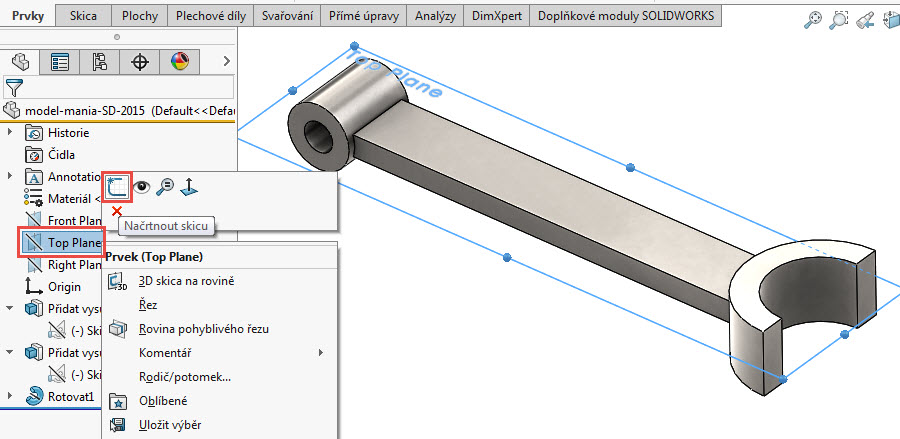The image size is (900, 439).
Task: Click the Načrtnout skicu sketch icon
Action: tap(117, 186)
